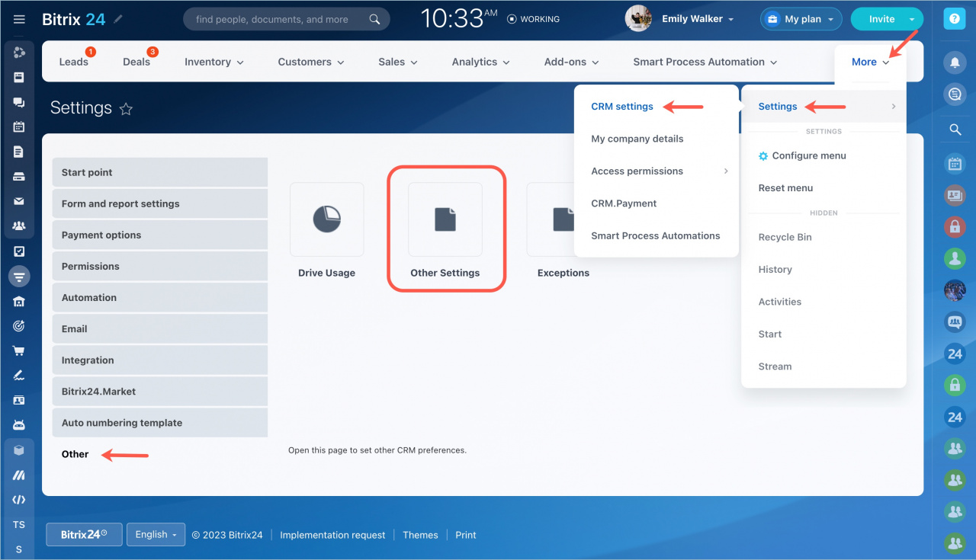Viewport: 976px width, 560px height.
Task: Open shopping cart icon in left sidebar
Action: [19, 350]
